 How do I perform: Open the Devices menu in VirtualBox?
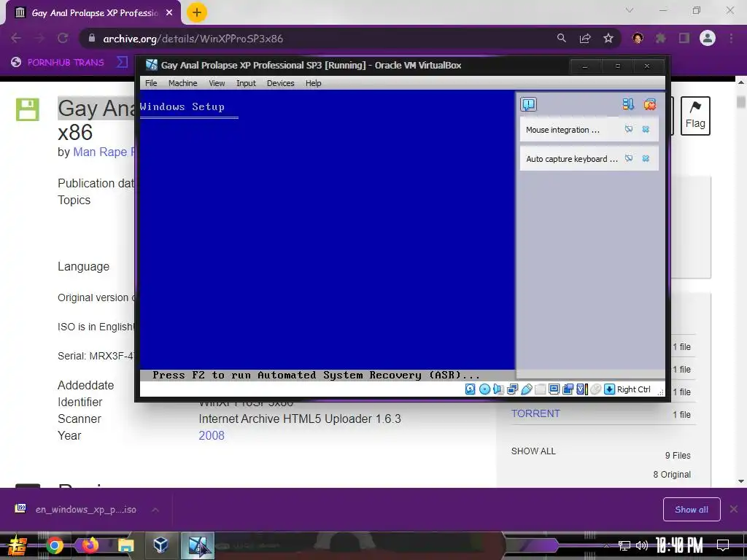(280, 83)
